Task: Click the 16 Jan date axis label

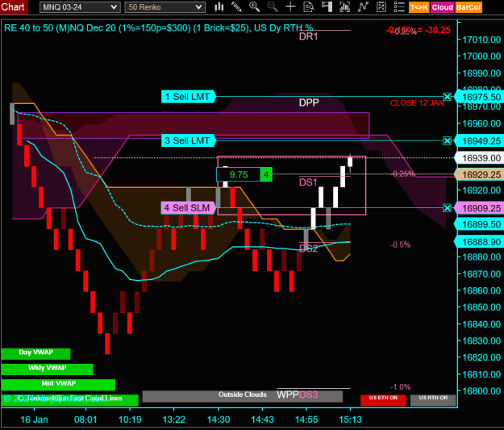Action: [34, 420]
